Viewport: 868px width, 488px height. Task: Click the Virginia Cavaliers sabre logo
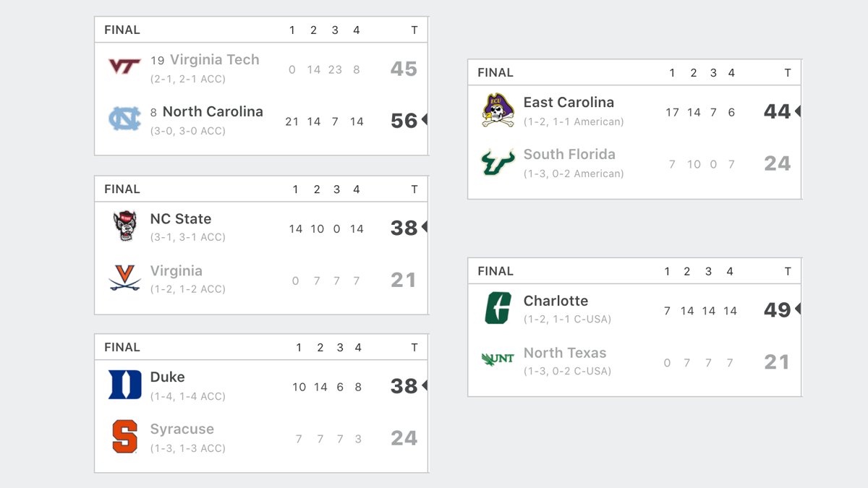[x=125, y=278]
